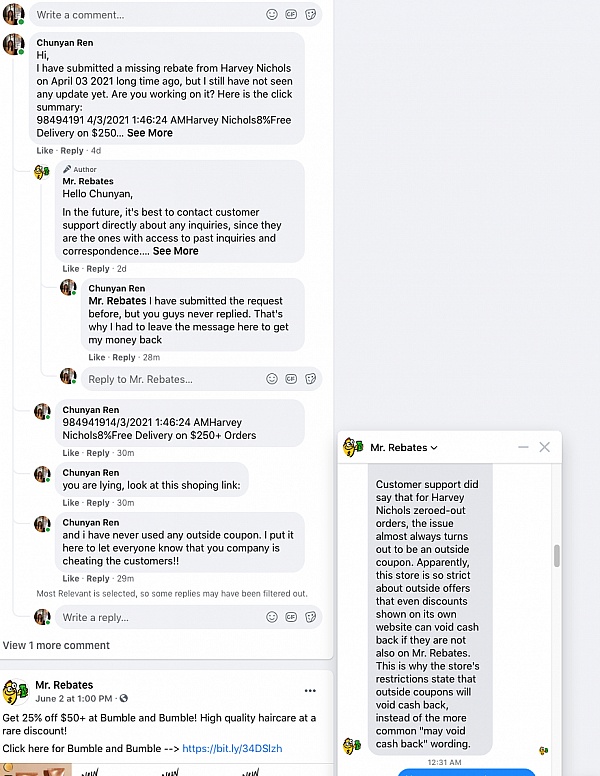Open emoji picker in Reply to Mr. Rebates box
Screen dimensions: 600x776
(272, 379)
